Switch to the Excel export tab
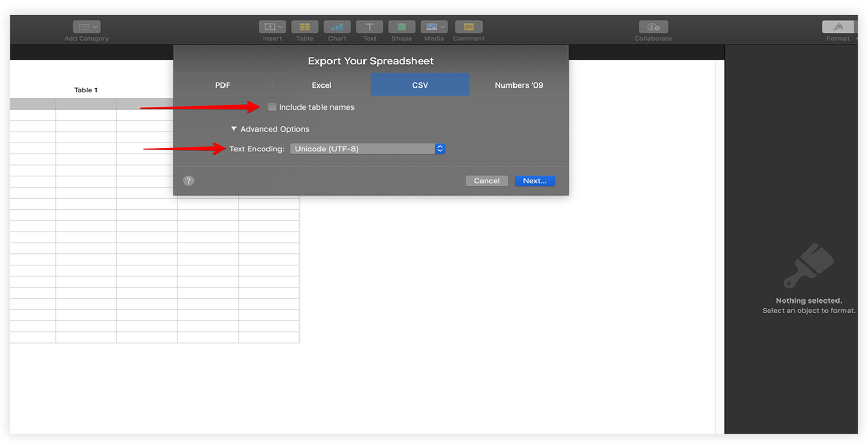The image size is (868, 444). coord(322,85)
